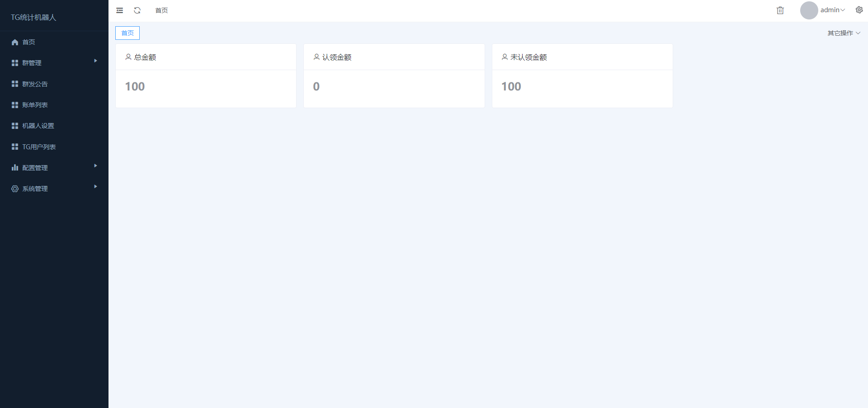
Task: Open the settings gear icon
Action: click(x=859, y=10)
